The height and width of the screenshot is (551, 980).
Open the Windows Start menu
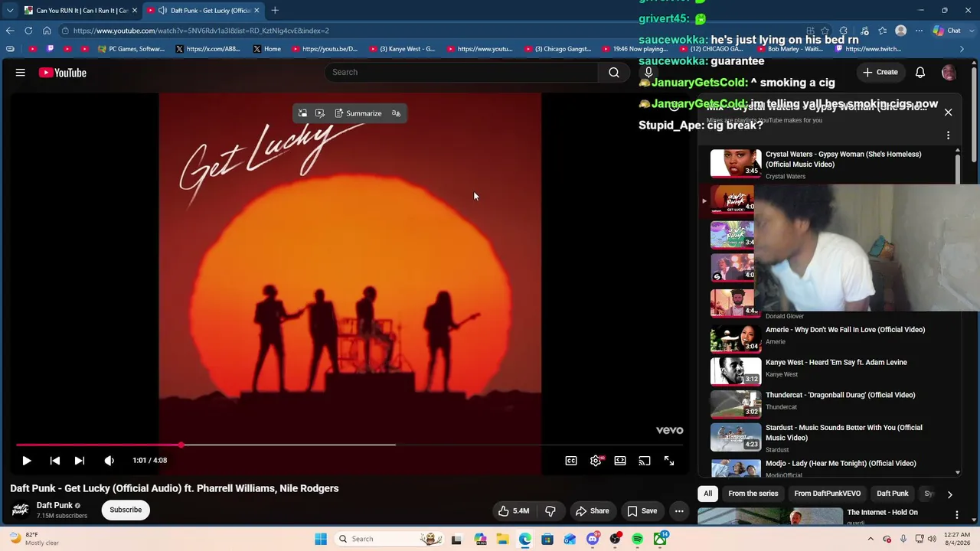[321, 539]
